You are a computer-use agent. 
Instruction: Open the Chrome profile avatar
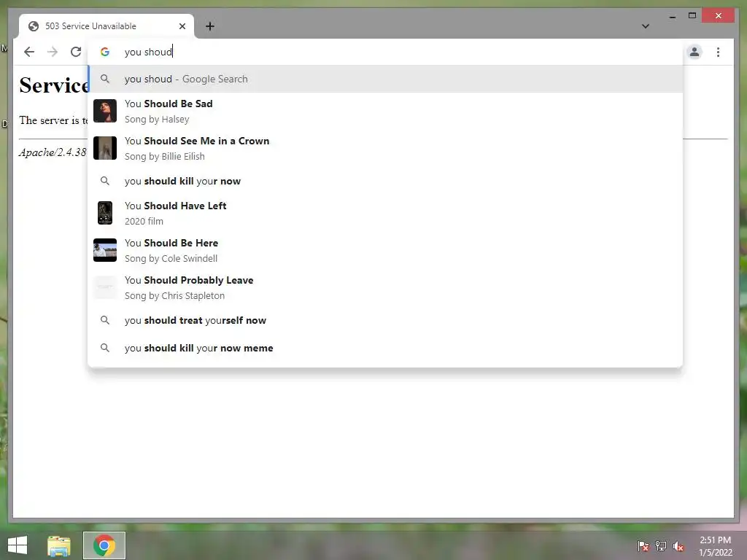pyautogui.click(x=694, y=52)
